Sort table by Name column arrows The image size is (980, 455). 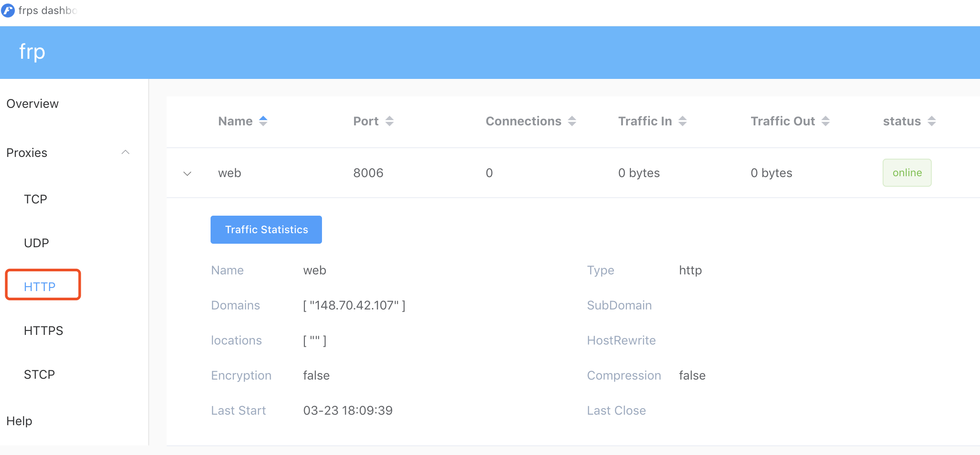[x=263, y=121]
